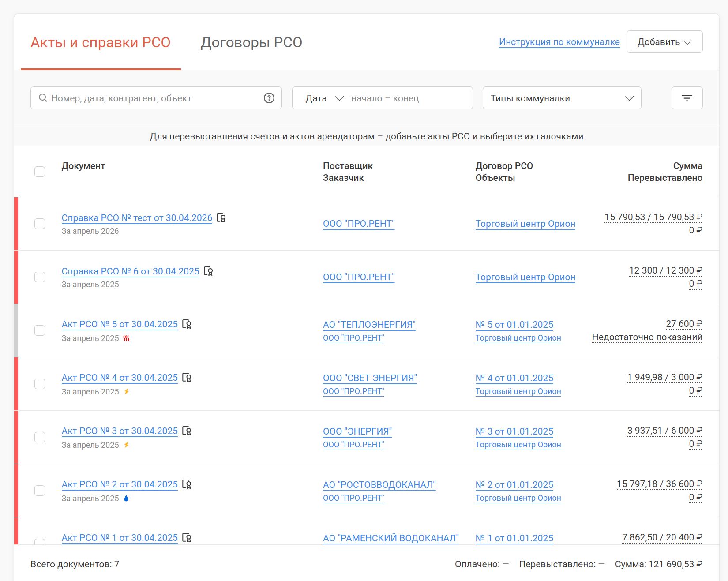The image size is (728, 581).
Task: Mark the checkbox for Акт РСО № 2
Action: pos(40,491)
